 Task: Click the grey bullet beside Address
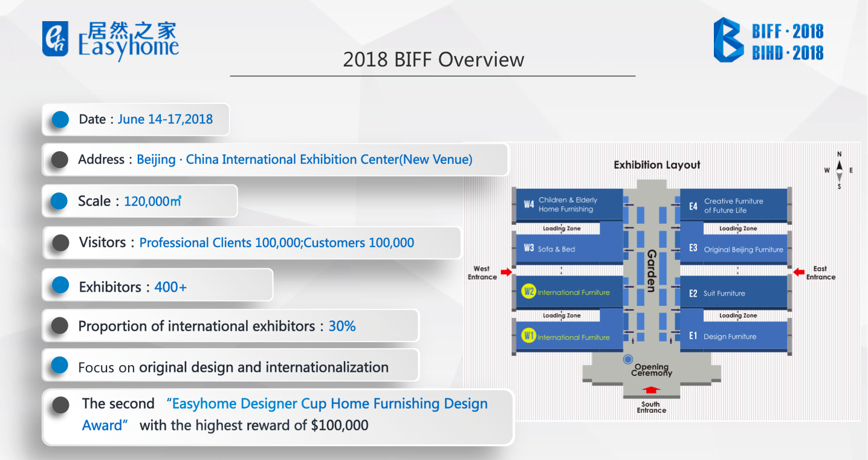click(59, 160)
